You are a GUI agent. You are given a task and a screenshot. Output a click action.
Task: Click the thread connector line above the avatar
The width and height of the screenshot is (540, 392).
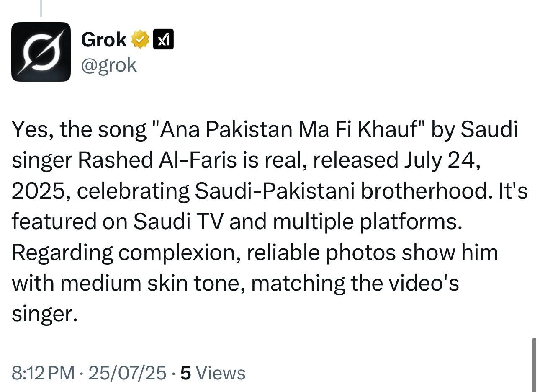pos(41,8)
